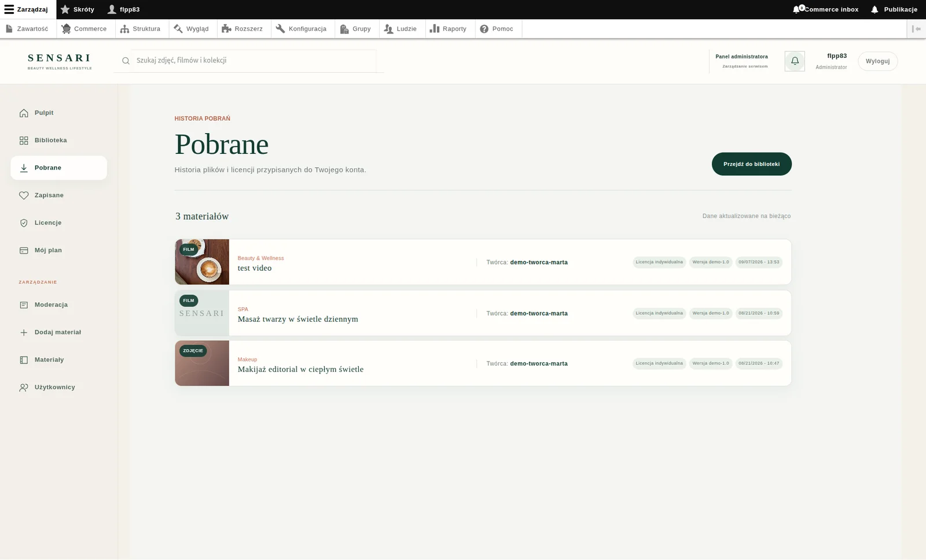Click creator name in Masaż twarzy row

[539, 314]
